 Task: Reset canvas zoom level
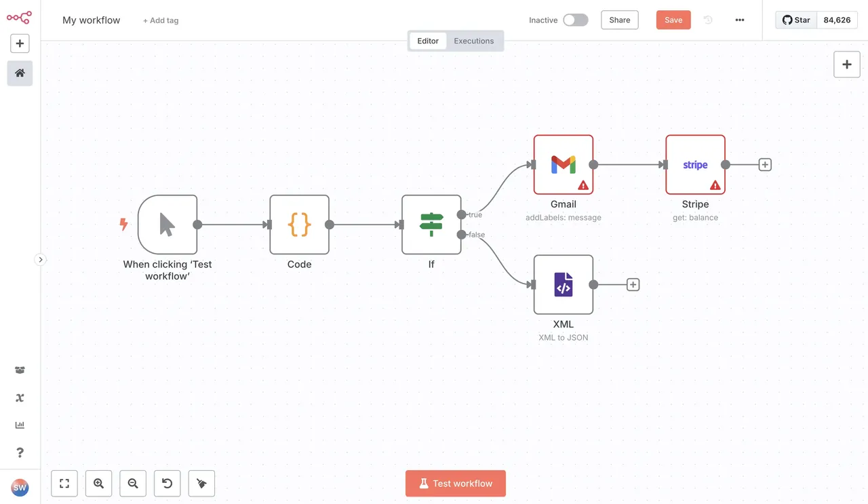(x=167, y=484)
